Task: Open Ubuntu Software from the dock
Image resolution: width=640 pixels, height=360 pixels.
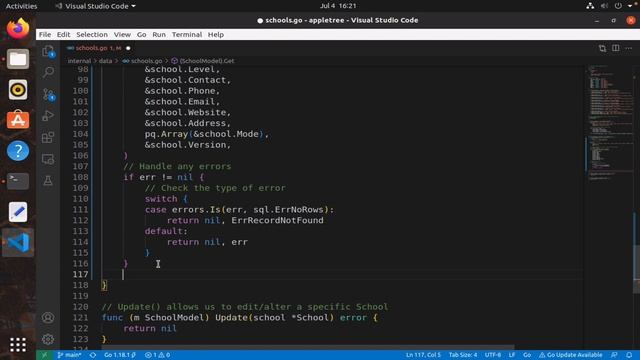Action: pyautogui.click(x=18, y=120)
